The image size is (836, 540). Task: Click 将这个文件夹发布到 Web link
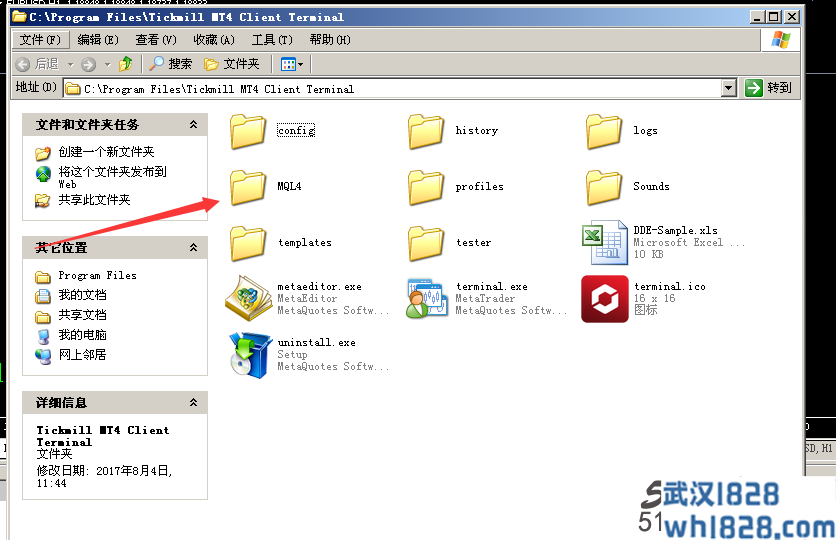(x=112, y=178)
